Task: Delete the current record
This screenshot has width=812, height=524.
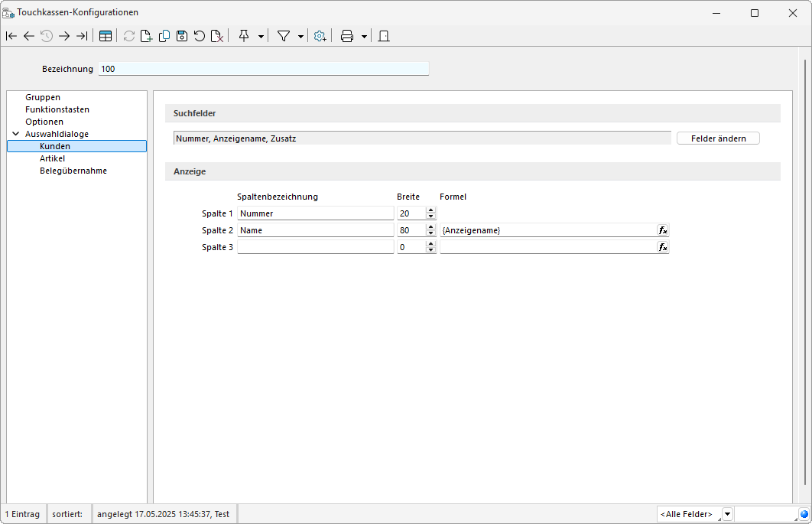Action: [x=217, y=36]
